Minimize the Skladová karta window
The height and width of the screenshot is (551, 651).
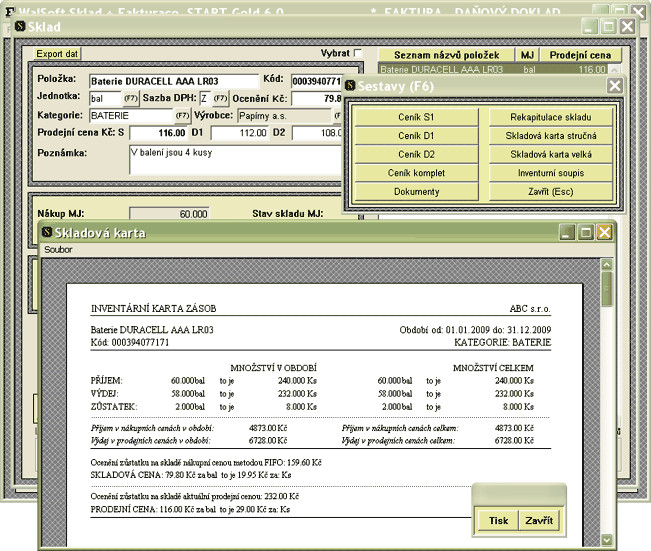click(567, 232)
